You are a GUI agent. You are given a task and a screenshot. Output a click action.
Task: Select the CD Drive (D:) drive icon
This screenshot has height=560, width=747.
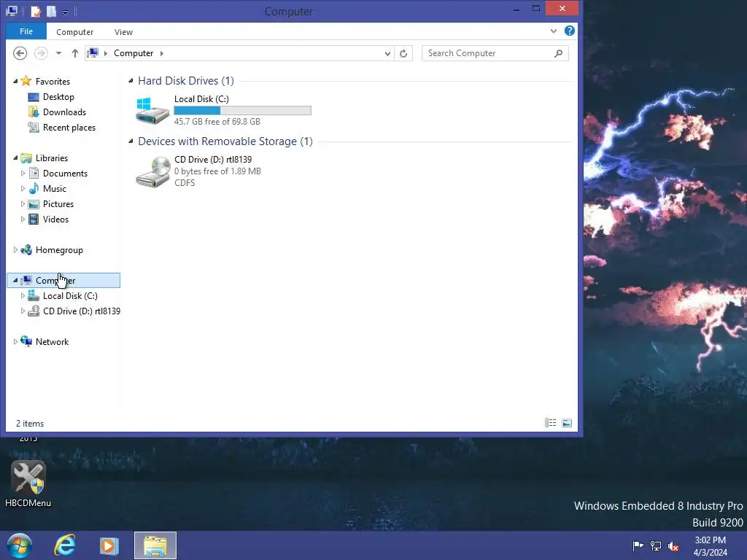click(153, 172)
